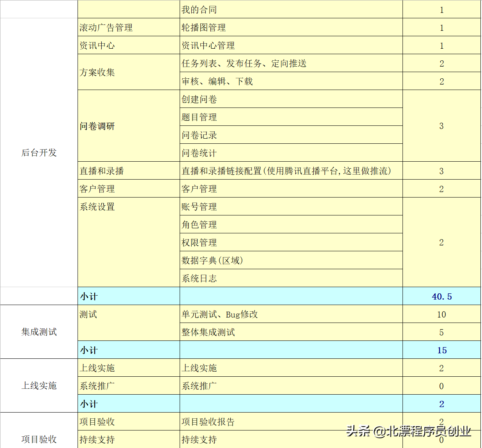Select the '轮播图管理' cell
This screenshot has width=482, height=448.
tap(291, 27)
